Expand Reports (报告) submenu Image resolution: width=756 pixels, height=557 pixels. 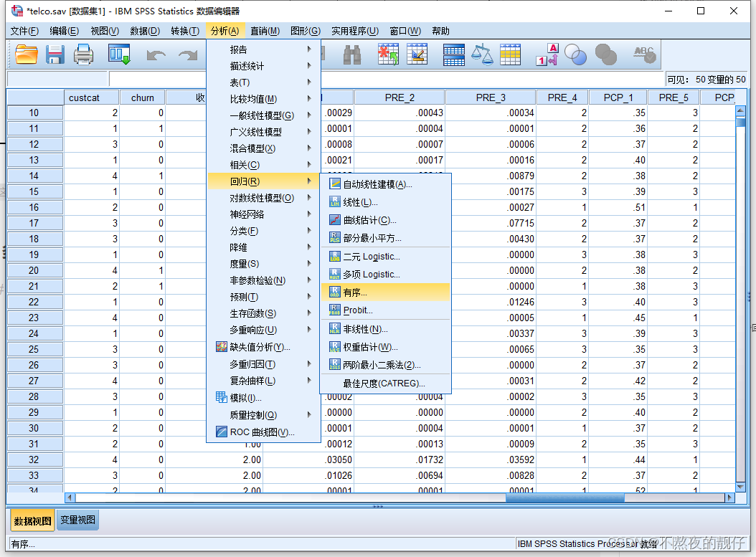point(263,49)
